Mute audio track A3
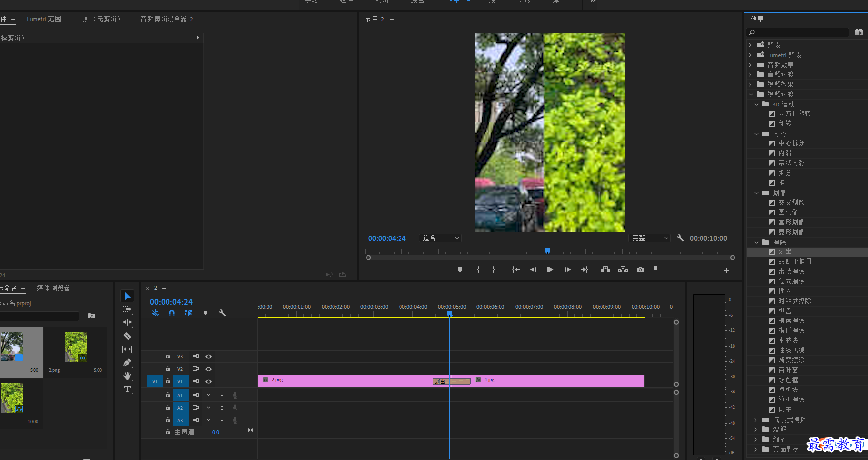Image resolution: width=868 pixels, height=460 pixels. 208,420
